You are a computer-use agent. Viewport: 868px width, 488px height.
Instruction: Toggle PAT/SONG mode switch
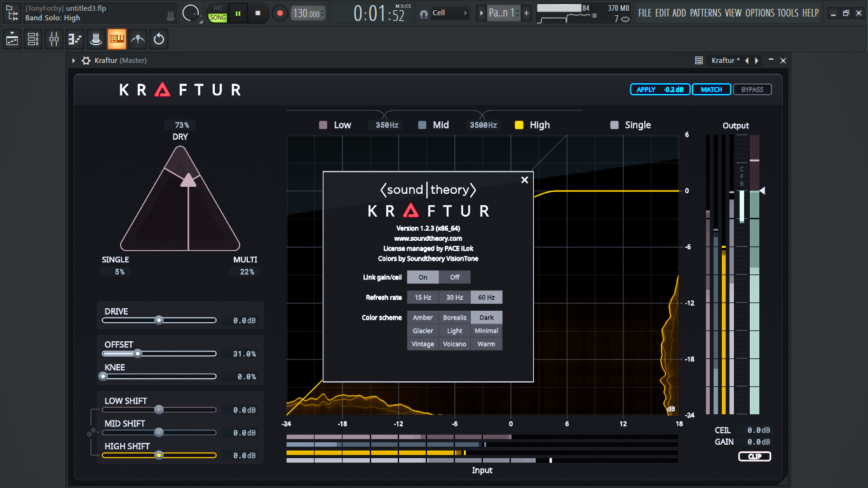[x=218, y=13]
